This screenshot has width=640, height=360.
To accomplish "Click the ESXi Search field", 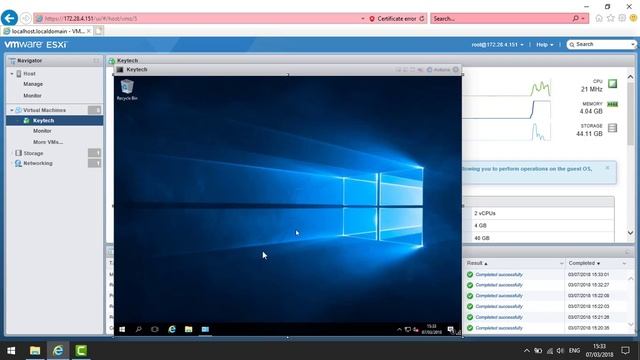I will (x=602, y=44).
